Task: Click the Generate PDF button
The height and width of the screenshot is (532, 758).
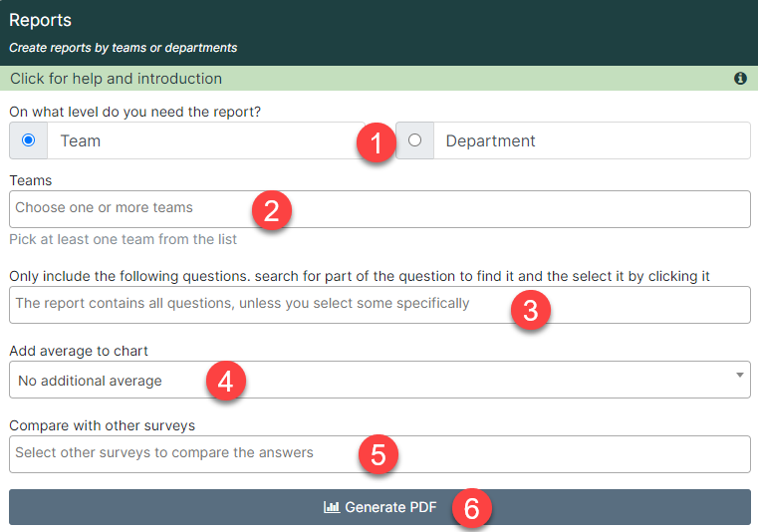Action: tap(379, 507)
